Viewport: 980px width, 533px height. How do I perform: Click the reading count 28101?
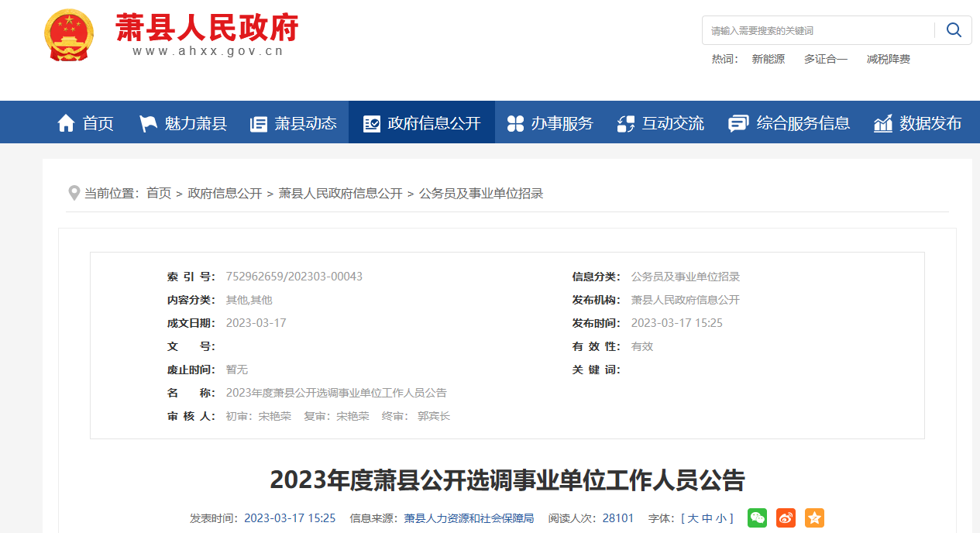[617, 518]
